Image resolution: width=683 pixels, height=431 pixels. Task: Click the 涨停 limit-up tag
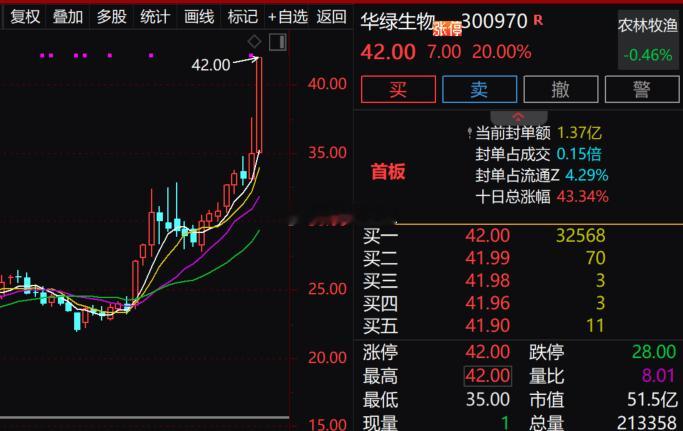click(447, 29)
